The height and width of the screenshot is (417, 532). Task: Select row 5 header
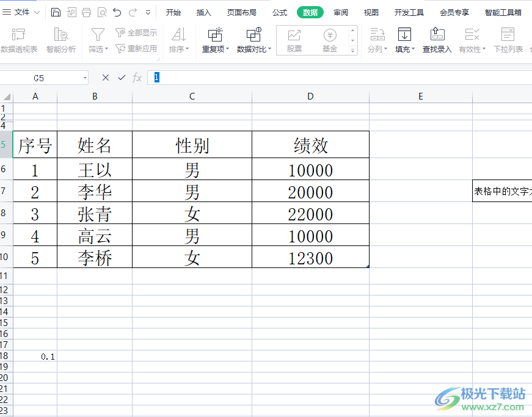tap(6, 145)
